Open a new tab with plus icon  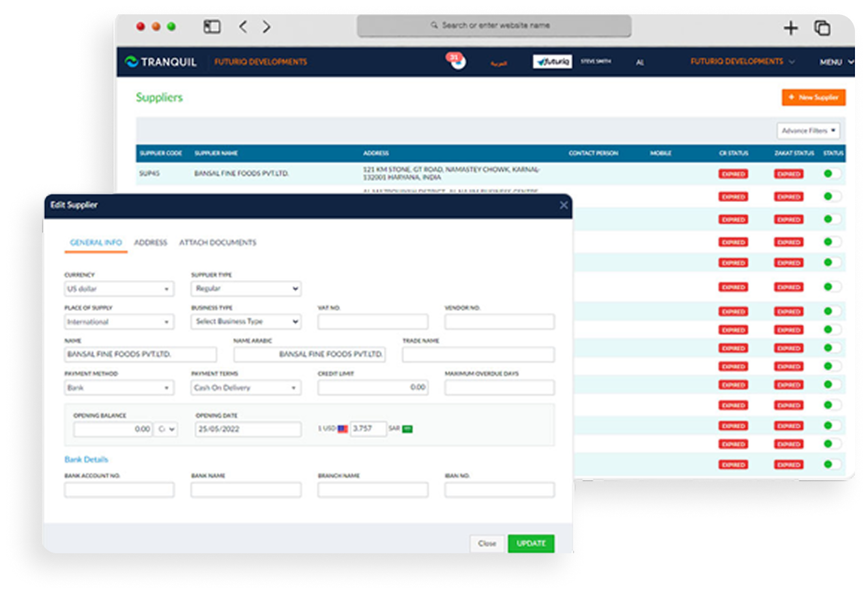tap(790, 27)
